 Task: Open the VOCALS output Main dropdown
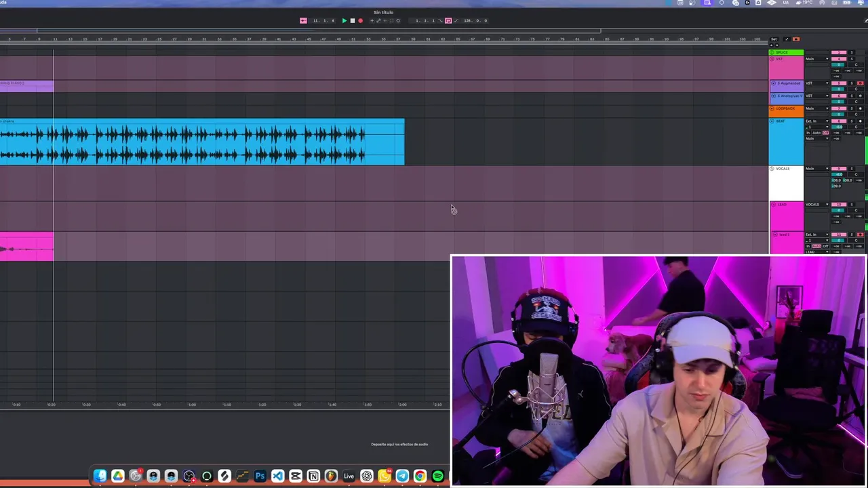pyautogui.click(x=817, y=169)
